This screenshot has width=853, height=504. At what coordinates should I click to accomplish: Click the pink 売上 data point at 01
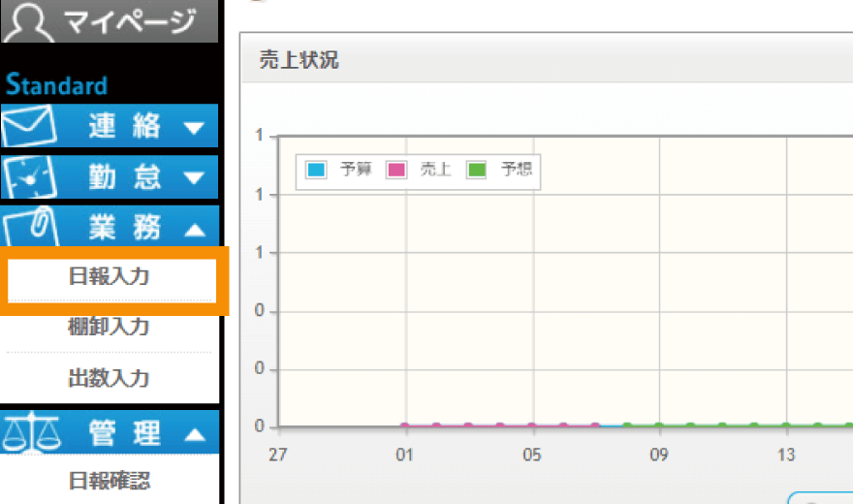tap(405, 425)
